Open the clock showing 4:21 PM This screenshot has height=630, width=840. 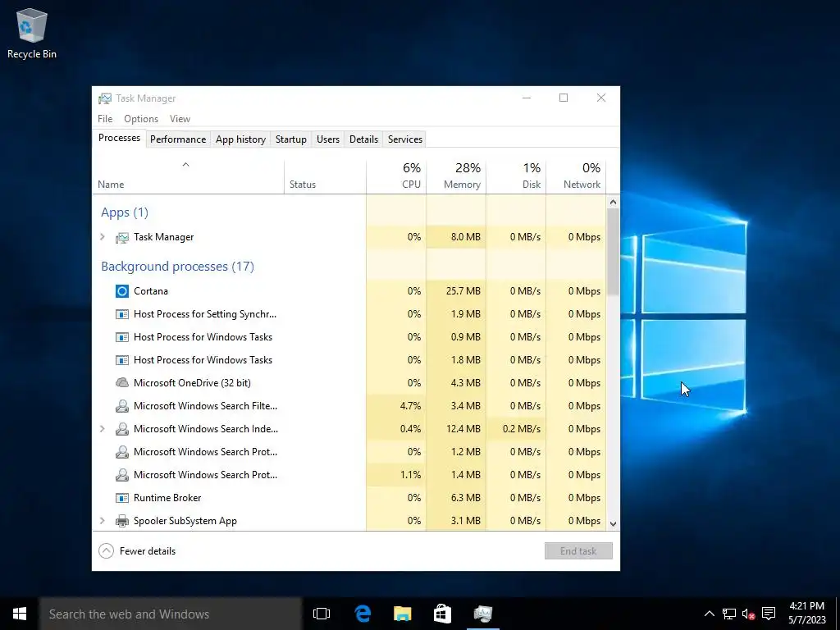tap(807, 614)
